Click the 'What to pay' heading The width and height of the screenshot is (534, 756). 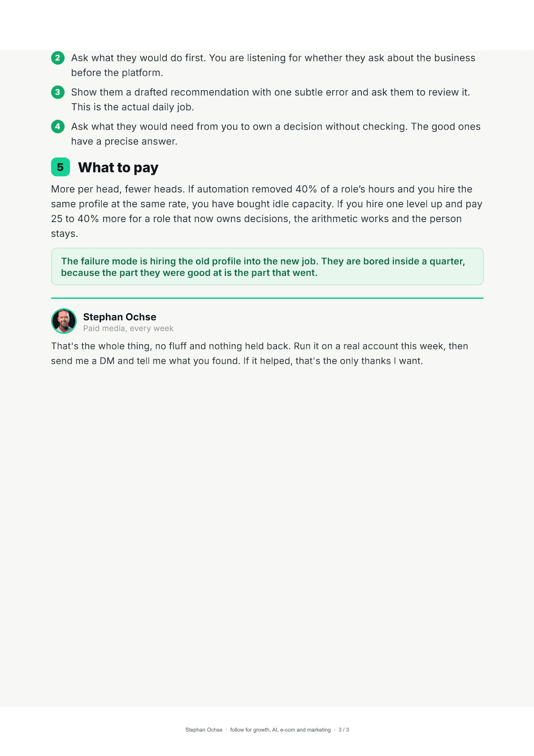[118, 167]
